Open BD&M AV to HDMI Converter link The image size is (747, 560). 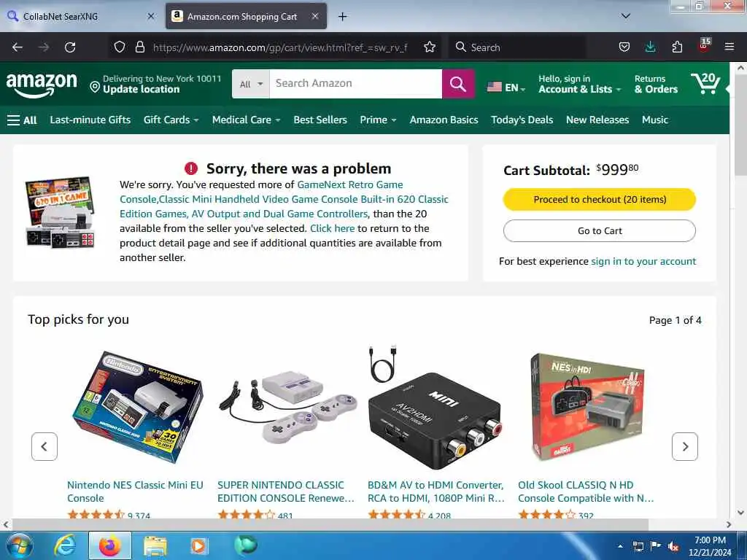point(436,491)
